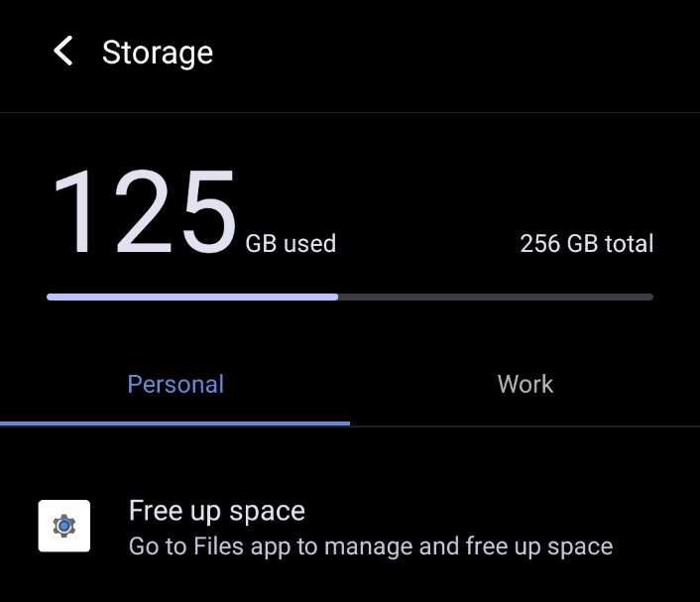Tap the large 125 usage number
Image resolution: width=700 pixels, height=602 pixels.
click(x=144, y=213)
